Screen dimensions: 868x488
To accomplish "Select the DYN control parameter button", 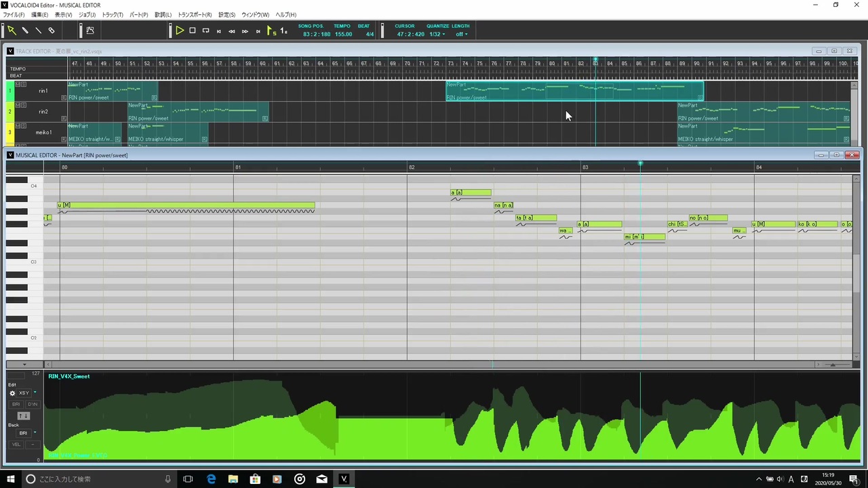I will (x=33, y=405).
